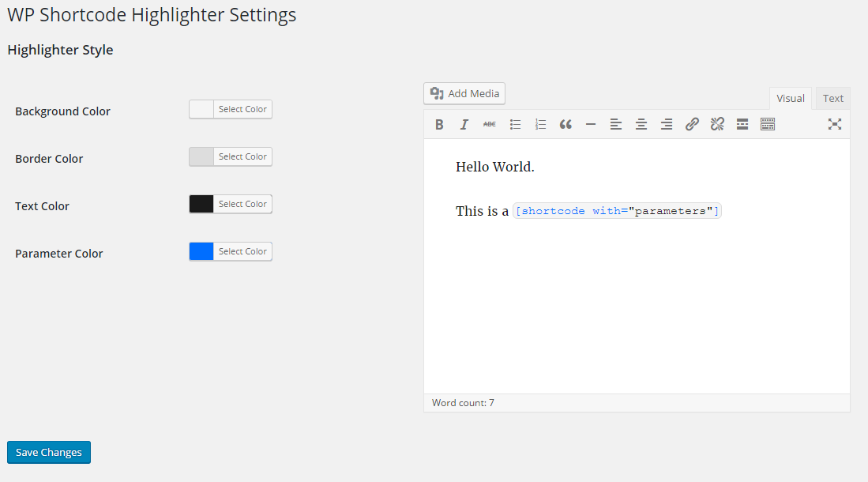This screenshot has width=868, height=482.
Task: Switch to the Visual editor tab
Action: (791, 98)
